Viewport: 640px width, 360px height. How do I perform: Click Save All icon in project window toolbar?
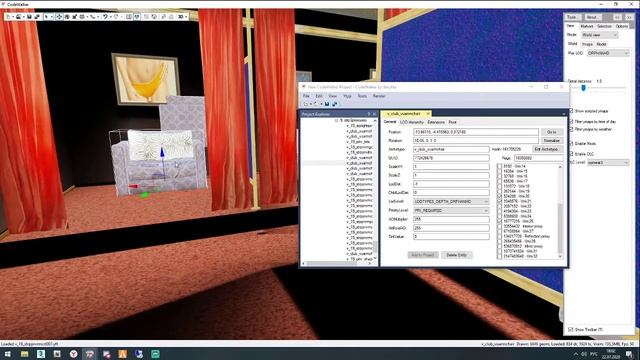click(x=334, y=104)
